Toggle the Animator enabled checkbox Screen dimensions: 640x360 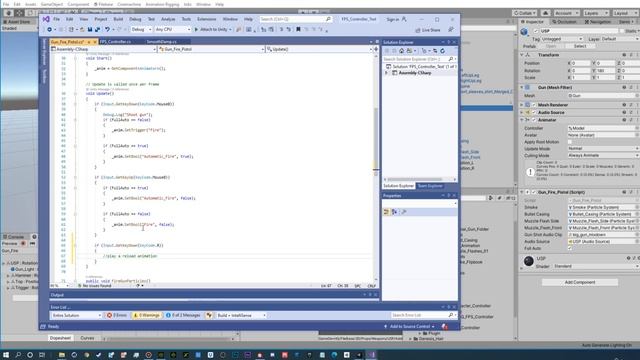click(x=534, y=120)
